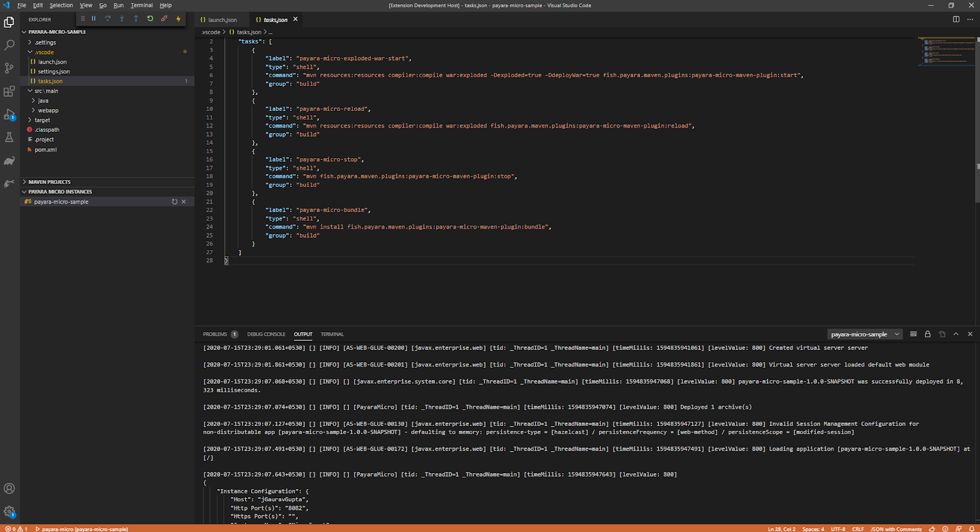
Task: Change language mode JSON with Comments
Action: coord(895,529)
